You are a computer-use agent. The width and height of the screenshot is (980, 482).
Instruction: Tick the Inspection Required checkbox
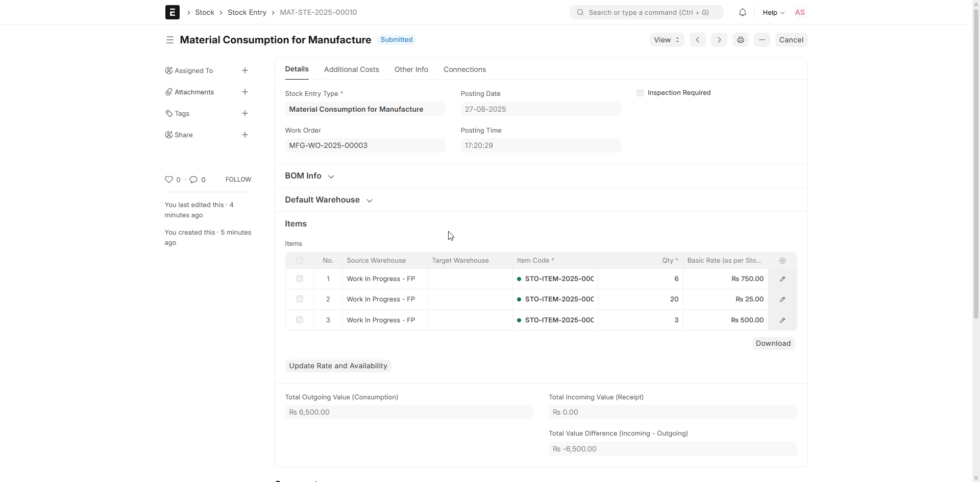coord(640,93)
